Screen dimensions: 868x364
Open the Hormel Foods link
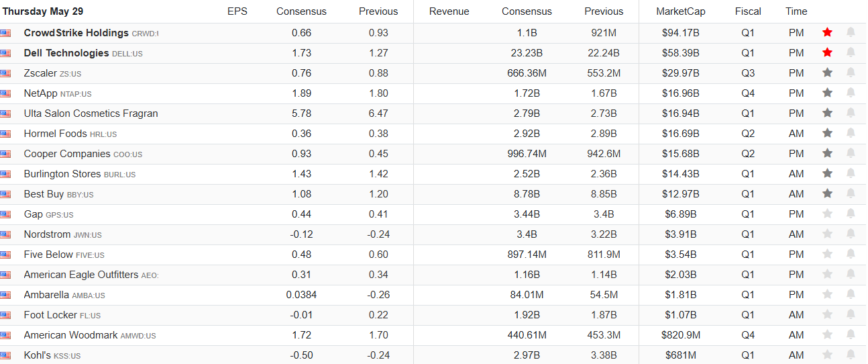click(x=55, y=134)
